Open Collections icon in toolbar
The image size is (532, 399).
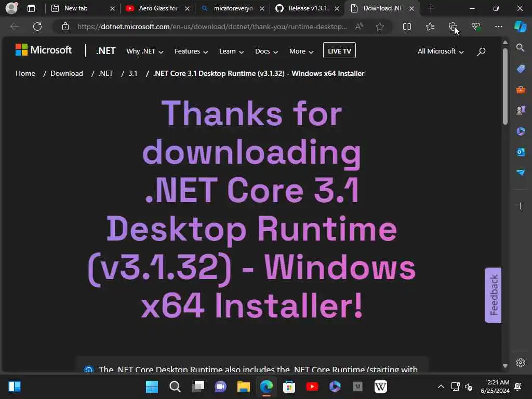453,26
